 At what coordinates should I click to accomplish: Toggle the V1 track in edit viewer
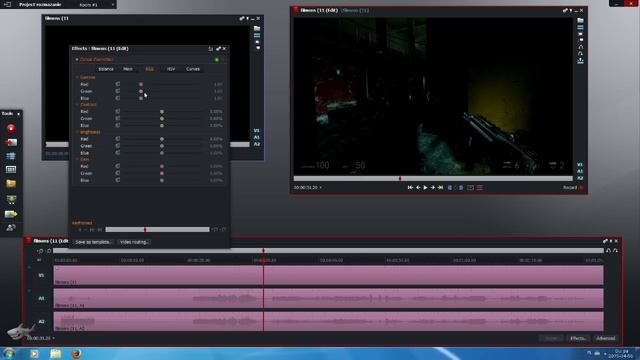point(580,165)
